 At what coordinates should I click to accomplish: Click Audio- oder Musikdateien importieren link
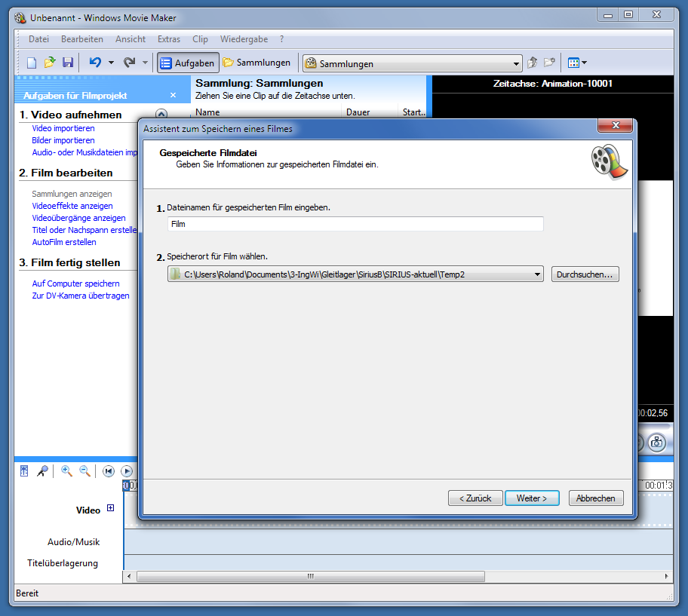click(84, 152)
